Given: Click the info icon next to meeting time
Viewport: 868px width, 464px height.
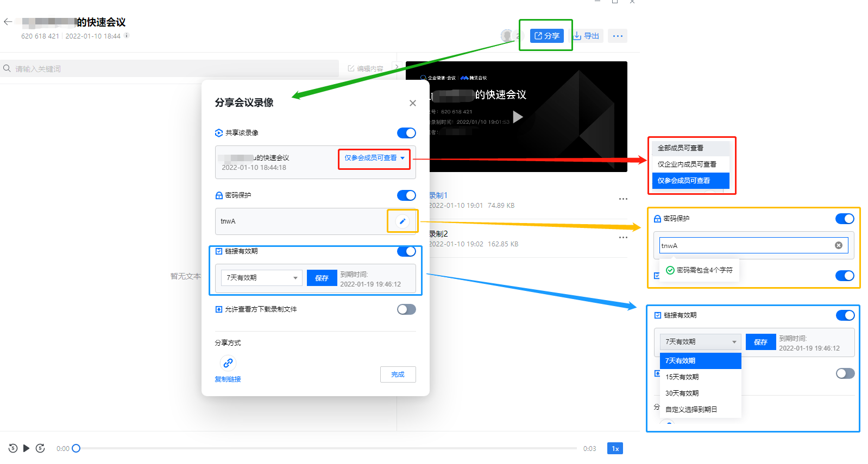Looking at the screenshot, I should tap(127, 36).
